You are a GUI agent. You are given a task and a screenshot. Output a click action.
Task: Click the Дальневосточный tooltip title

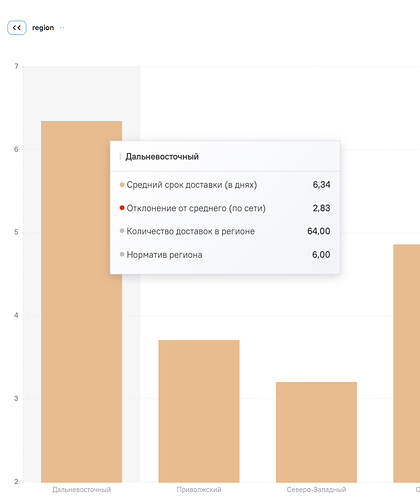[x=162, y=157]
